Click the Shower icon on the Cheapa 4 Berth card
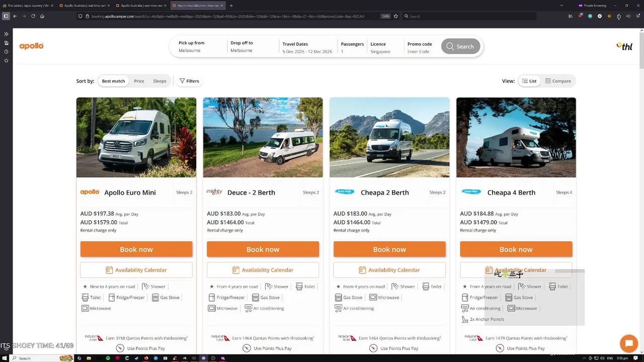644x362 pixels. click(522, 287)
